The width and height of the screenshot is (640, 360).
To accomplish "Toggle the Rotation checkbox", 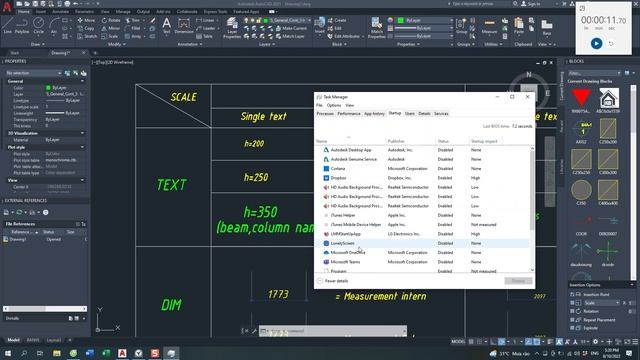I will [x=572, y=311].
